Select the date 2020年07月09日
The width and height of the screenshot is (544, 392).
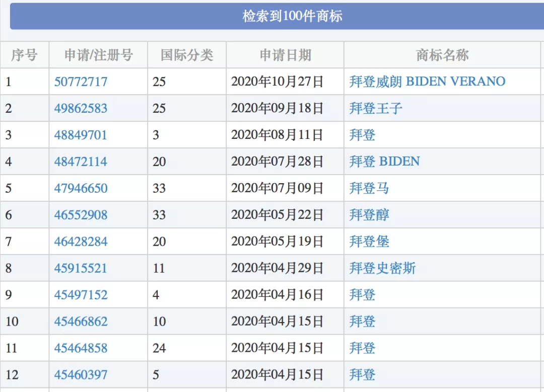tap(277, 189)
